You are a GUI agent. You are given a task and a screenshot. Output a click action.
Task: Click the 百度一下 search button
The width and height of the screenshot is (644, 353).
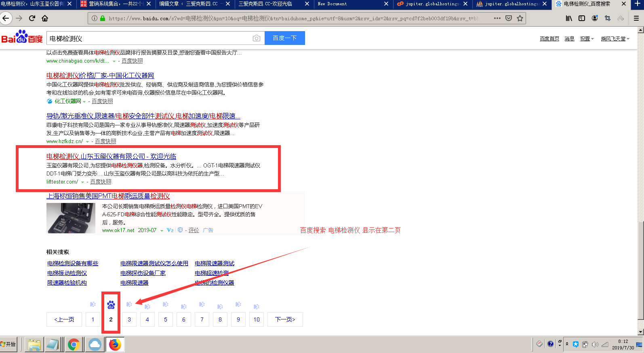pos(285,38)
